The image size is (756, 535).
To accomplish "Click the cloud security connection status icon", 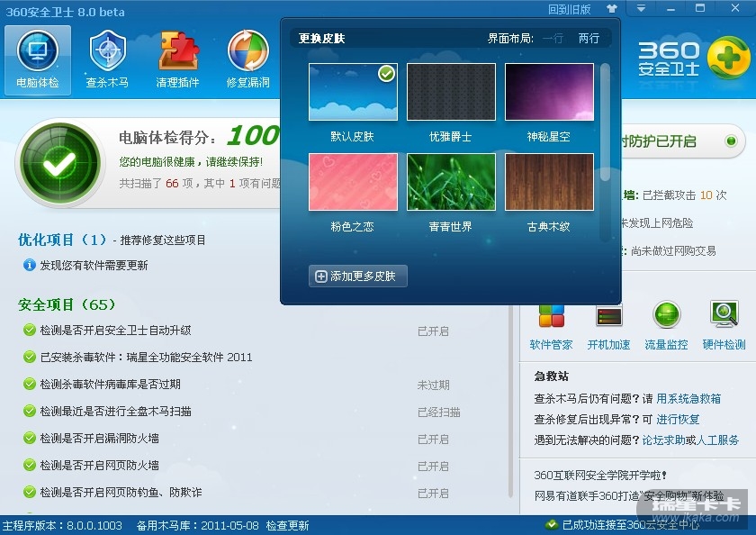I will (x=552, y=525).
